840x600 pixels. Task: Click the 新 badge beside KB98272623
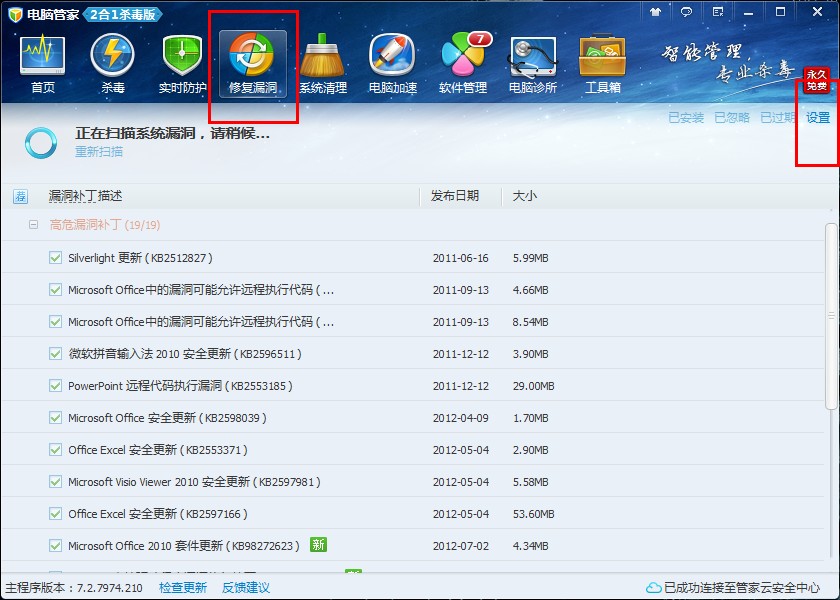point(318,545)
